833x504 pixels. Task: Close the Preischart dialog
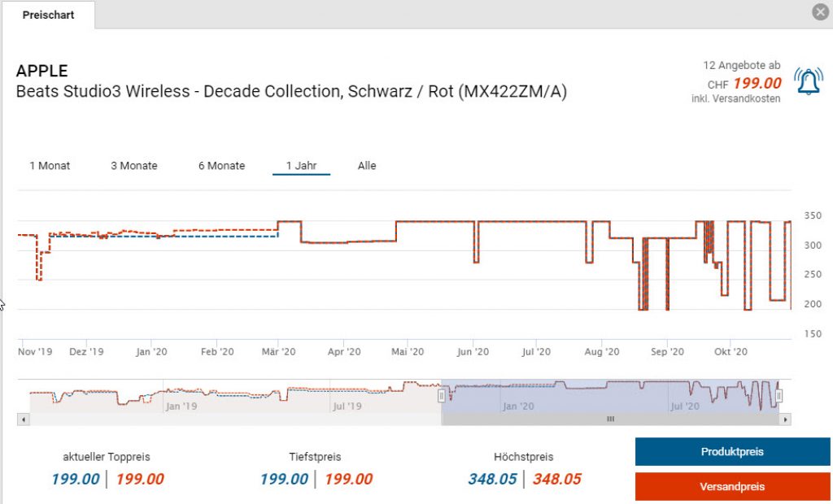pos(820,12)
